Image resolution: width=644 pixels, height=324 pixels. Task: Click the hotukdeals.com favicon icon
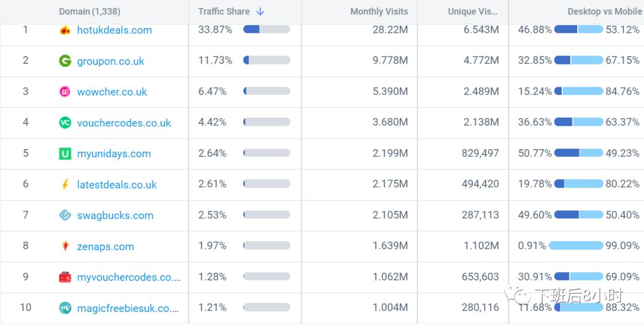(x=65, y=30)
